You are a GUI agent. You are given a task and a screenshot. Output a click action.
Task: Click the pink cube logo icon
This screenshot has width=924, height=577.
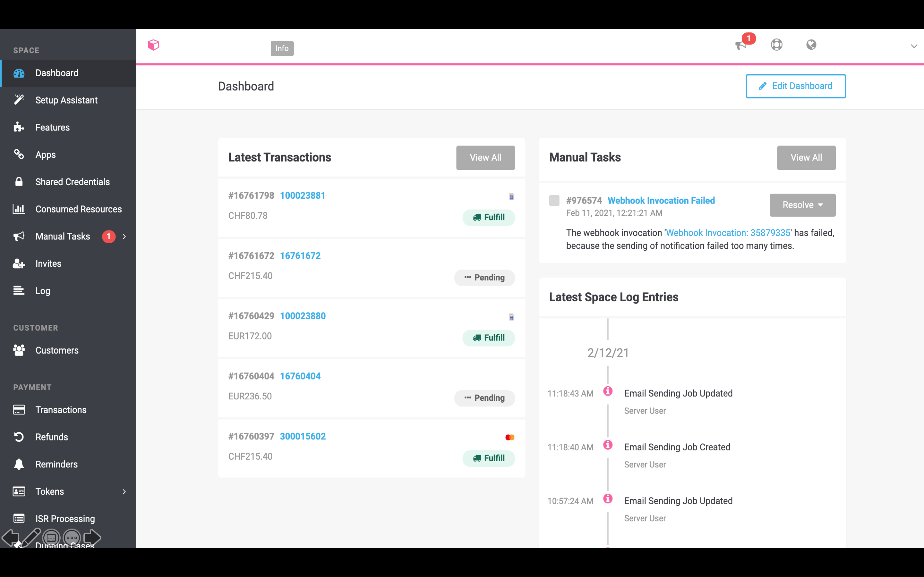point(153,45)
